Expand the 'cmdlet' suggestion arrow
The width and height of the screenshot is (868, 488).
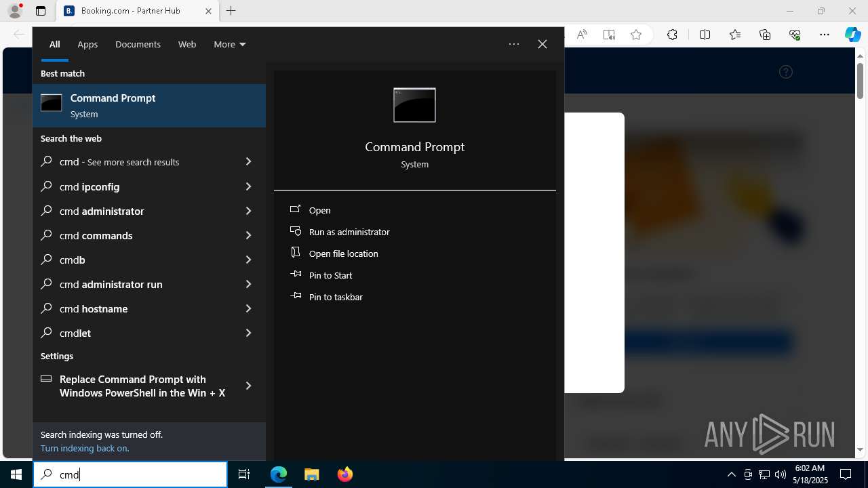pos(248,333)
